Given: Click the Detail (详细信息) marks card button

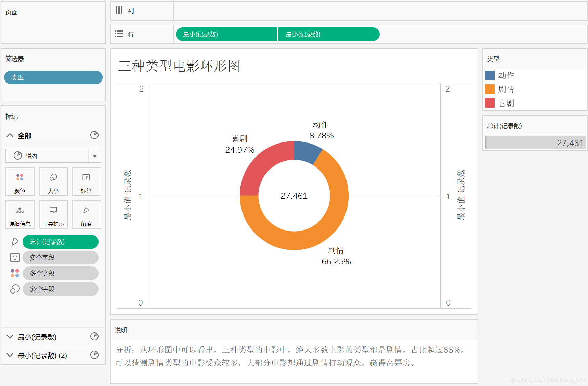Looking at the screenshot, I should click(20, 214).
